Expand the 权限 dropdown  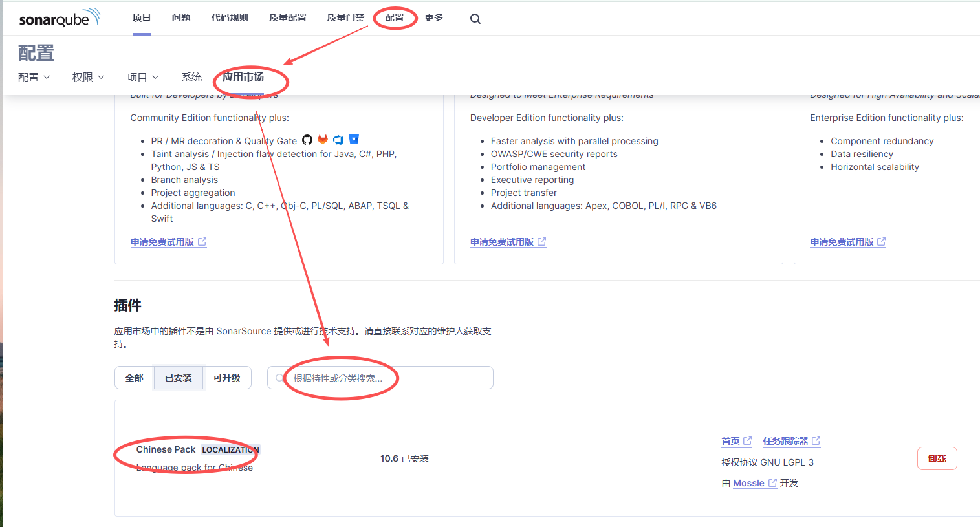click(89, 78)
